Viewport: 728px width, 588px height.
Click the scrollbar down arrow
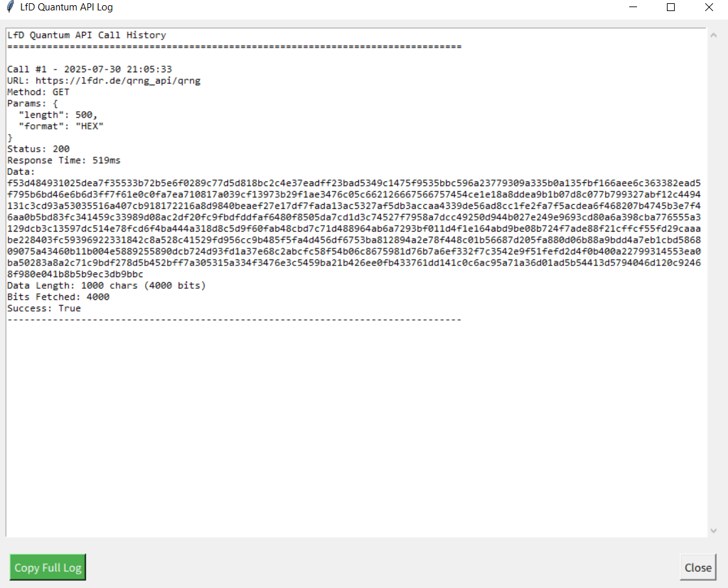click(x=714, y=530)
